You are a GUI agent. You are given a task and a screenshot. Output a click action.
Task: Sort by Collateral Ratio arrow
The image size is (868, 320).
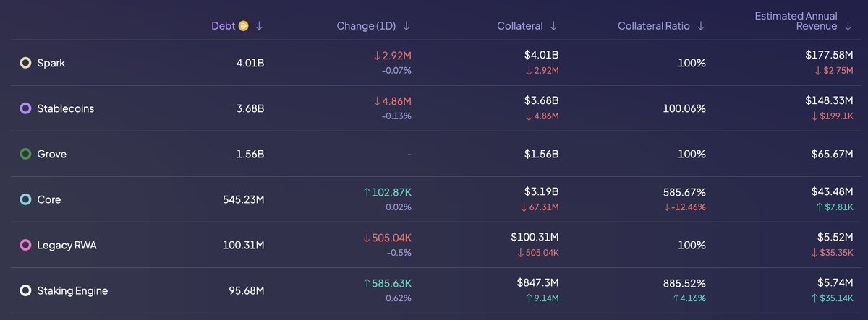(x=700, y=26)
